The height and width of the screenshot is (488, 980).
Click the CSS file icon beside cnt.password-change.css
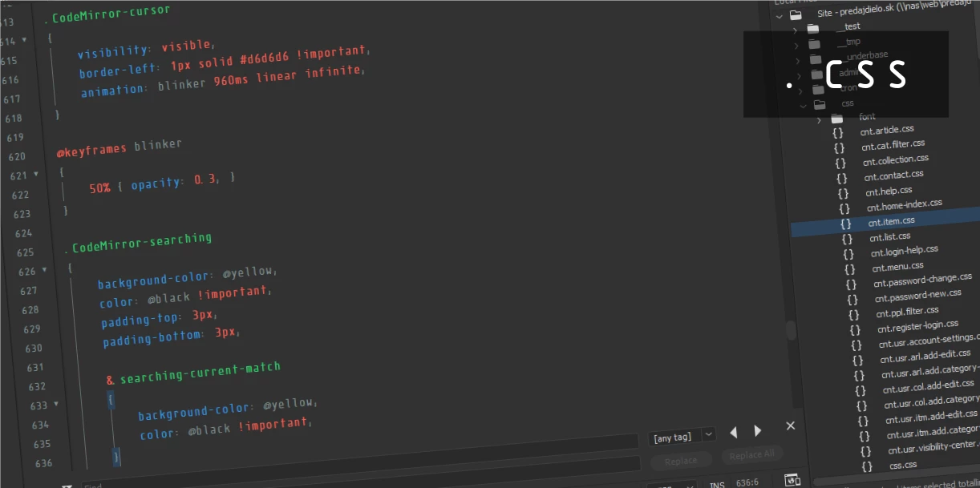(852, 284)
